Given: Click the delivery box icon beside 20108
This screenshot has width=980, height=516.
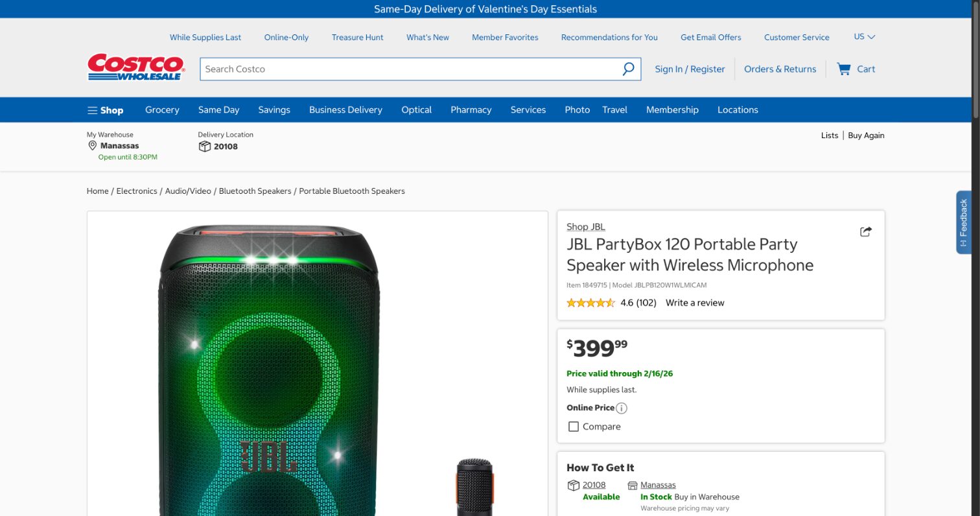Looking at the screenshot, I should coord(204,147).
